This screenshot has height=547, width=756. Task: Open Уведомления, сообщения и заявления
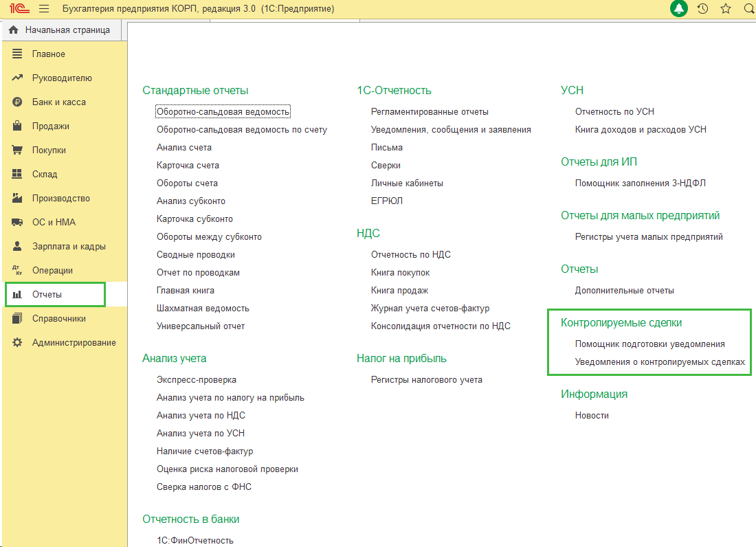[x=451, y=130]
